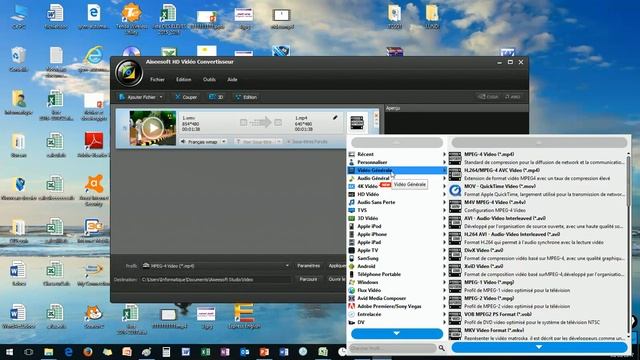Open the Entrelacée category
Screen dimensions: 640x360
coord(397,314)
